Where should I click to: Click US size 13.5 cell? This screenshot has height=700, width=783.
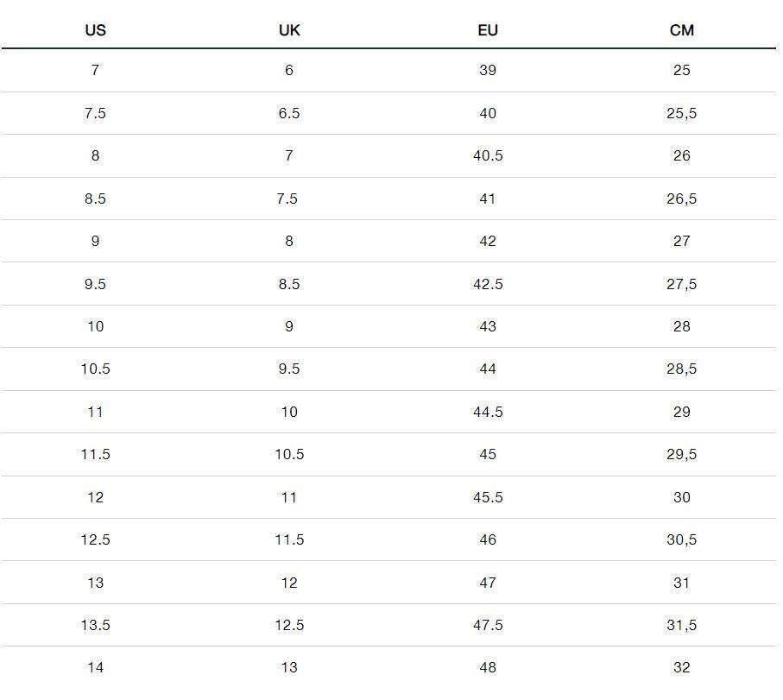pyautogui.click(x=95, y=625)
